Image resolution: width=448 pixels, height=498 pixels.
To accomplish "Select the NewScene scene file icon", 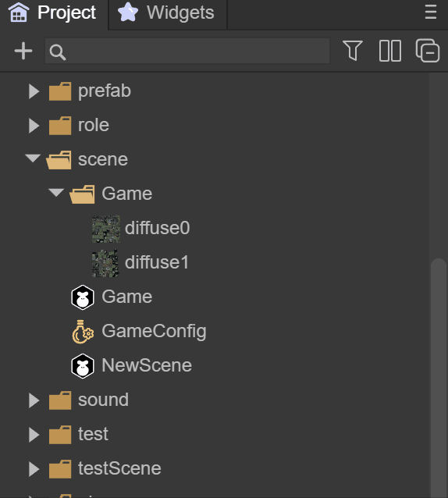I will click(83, 366).
